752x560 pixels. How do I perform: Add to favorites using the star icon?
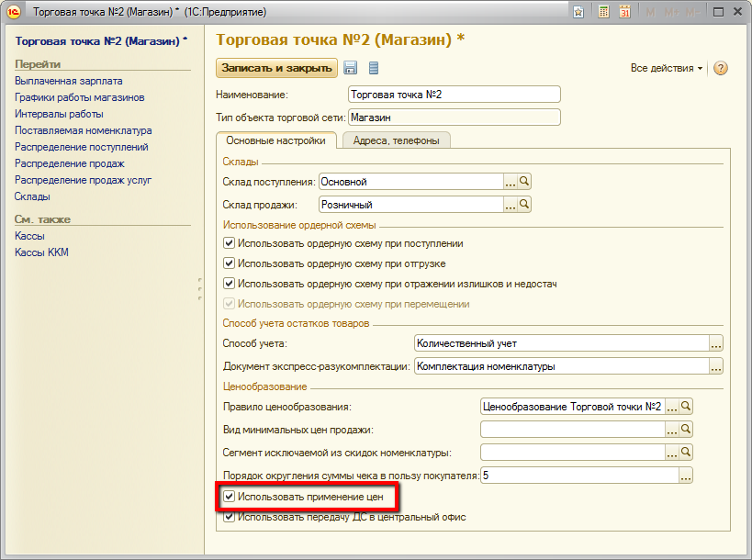tap(579, 12)
